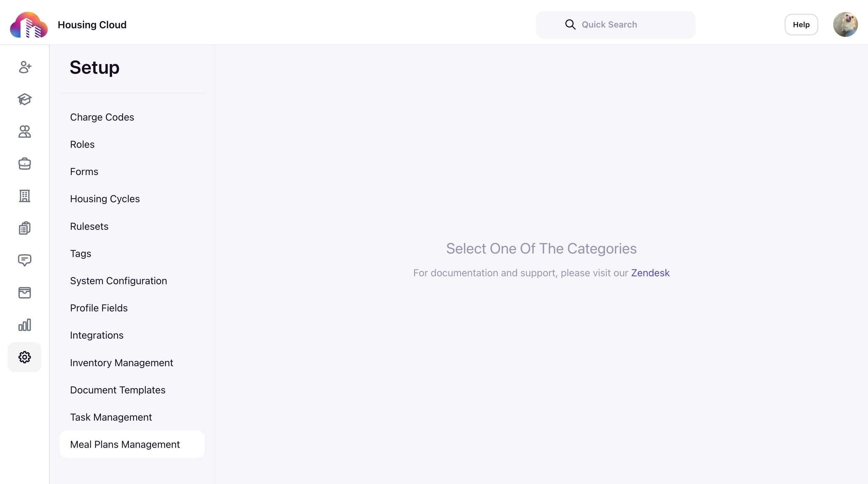868x484 pixels.
Task: Open the two-people group sidebar icon
Action: 24,132
